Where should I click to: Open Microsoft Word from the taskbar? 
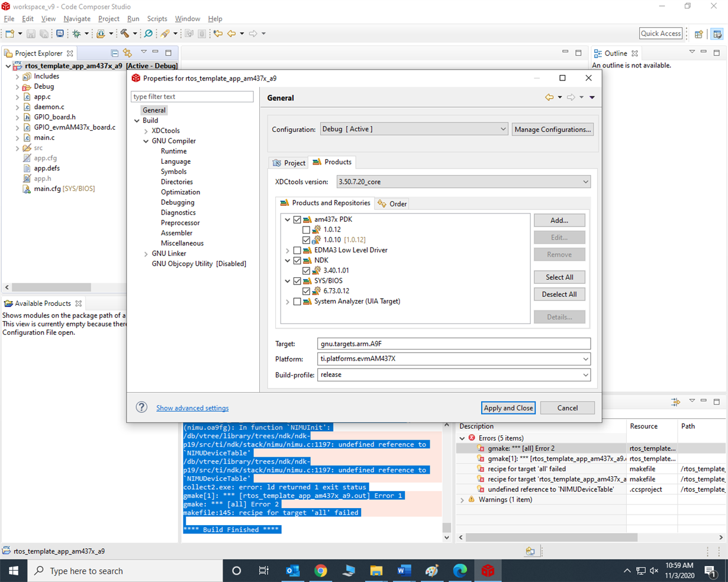(404, 571)
